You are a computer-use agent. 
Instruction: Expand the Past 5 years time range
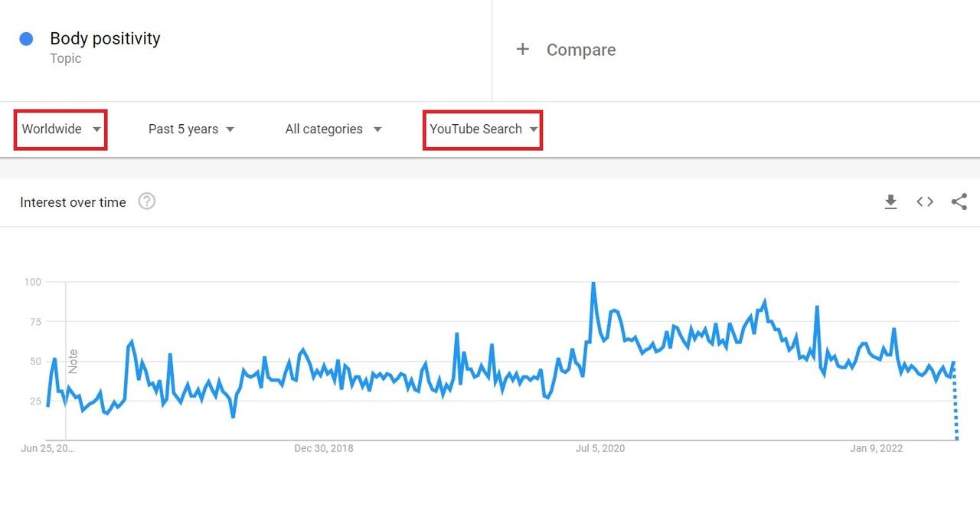[x=191, y=129]
